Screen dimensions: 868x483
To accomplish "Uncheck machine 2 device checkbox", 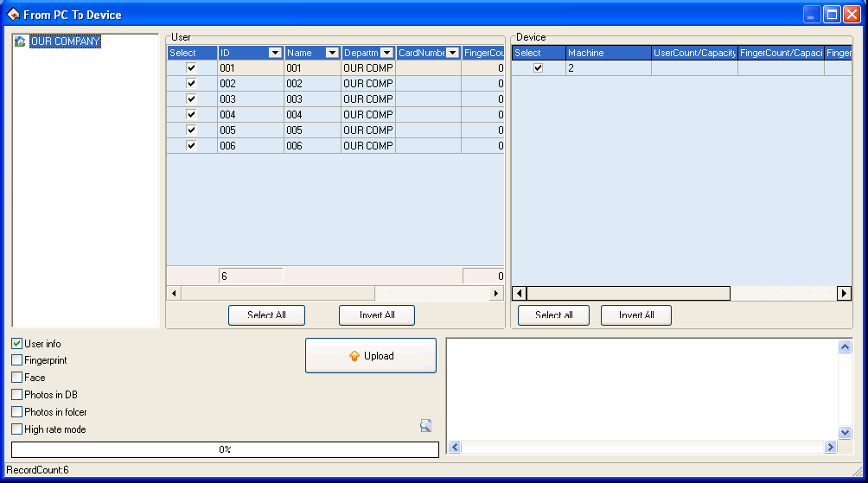I will [538, 68].
